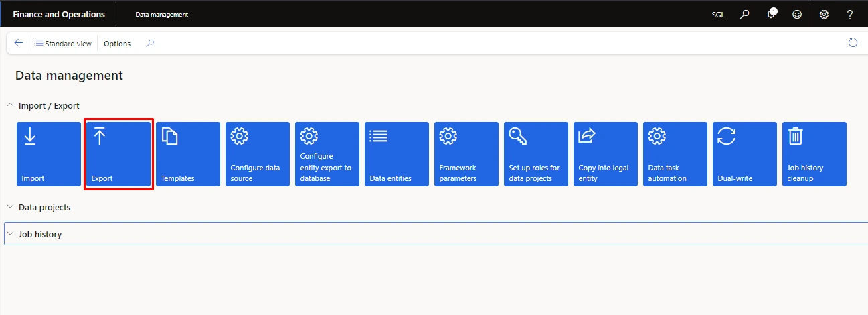Viewport: 868px width, 315px height.
Task: Open the help question mark
Action: point(850,14)
